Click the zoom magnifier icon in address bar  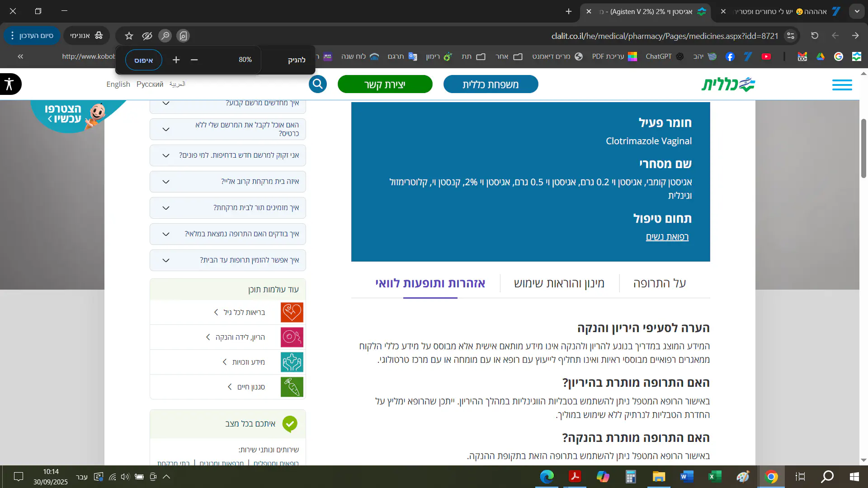point(165,36)
